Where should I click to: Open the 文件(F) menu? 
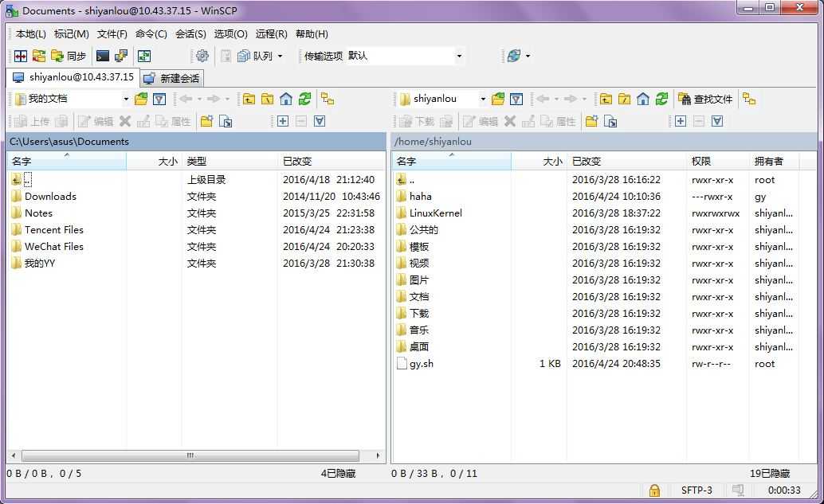(x=112, y=34)
